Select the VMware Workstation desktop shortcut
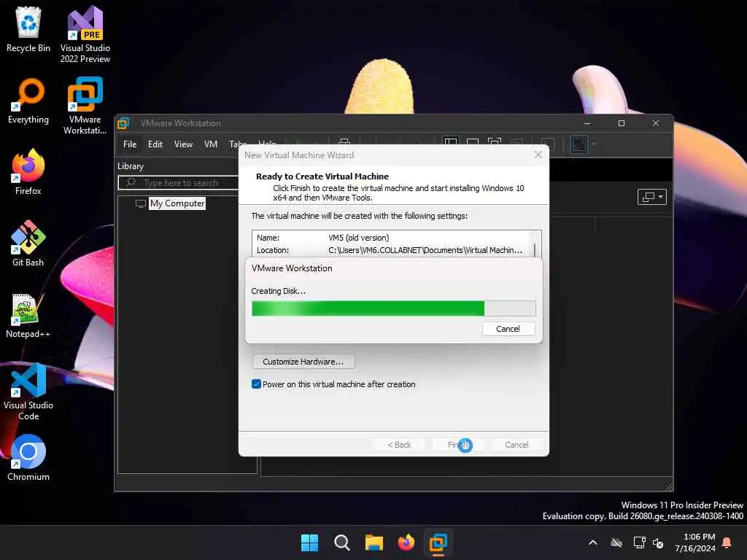Screen dimensions: 747x560 (85, 106)
